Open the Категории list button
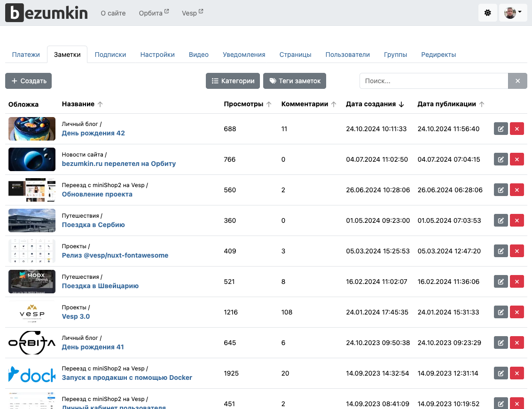 (233, 81)
